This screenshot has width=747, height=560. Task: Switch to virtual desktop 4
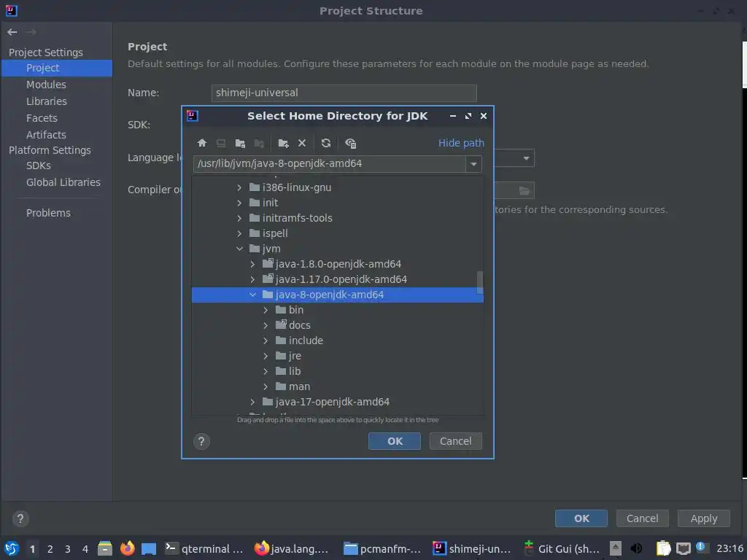point(85,549)
